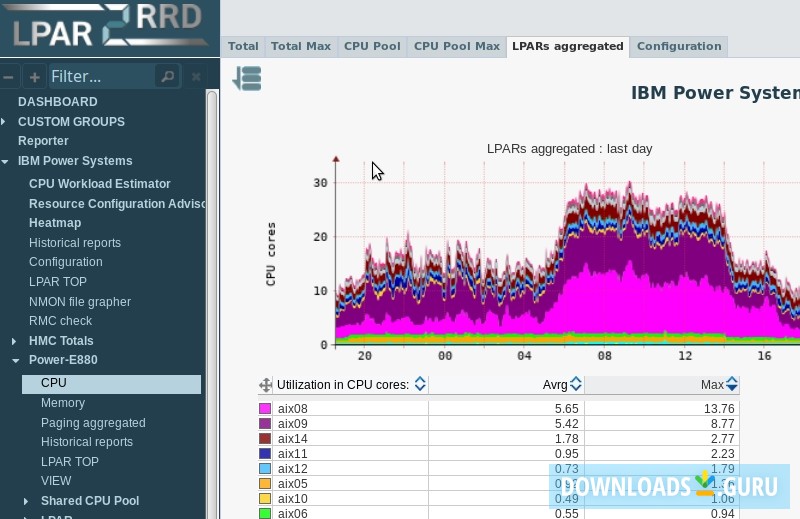Viewport: 800px width, 519px height.
Task: Expand the HMC Totals node
Action: click(x=15, y=341)
